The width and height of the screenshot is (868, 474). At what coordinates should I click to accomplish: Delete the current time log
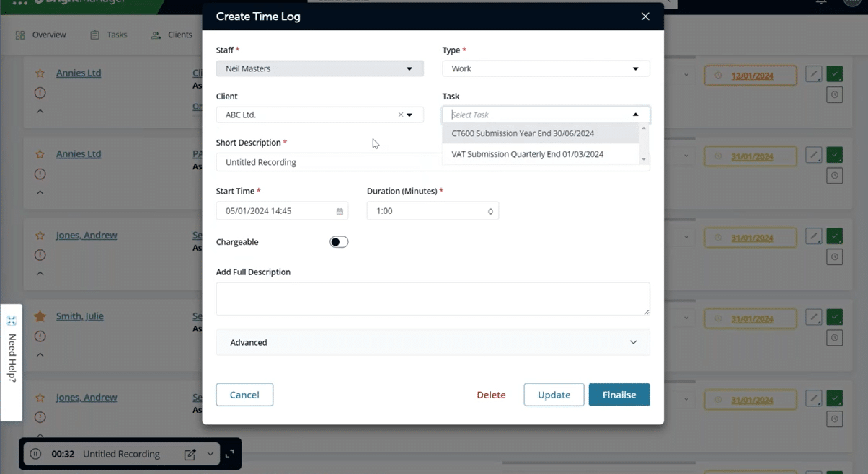(491, 395)
